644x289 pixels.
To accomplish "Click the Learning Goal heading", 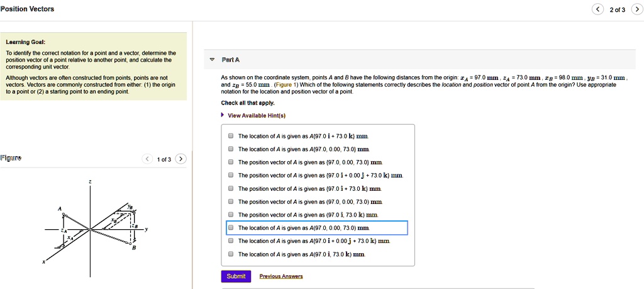I will (25, 42).
